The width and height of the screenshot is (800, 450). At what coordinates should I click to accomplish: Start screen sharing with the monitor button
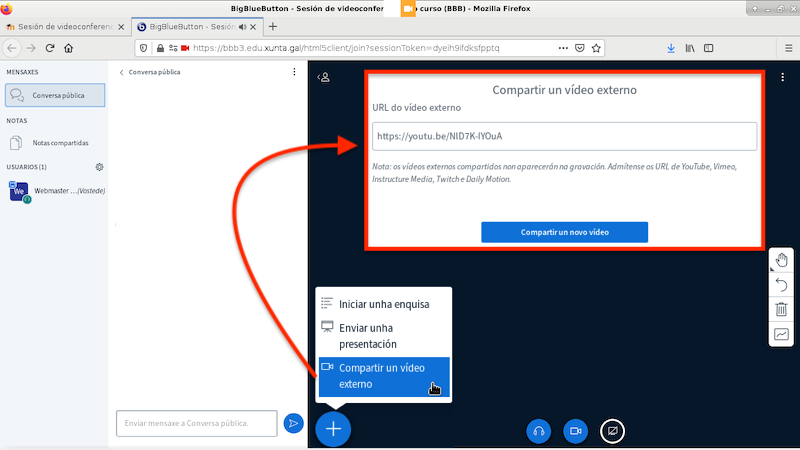[x=612, y=431]
